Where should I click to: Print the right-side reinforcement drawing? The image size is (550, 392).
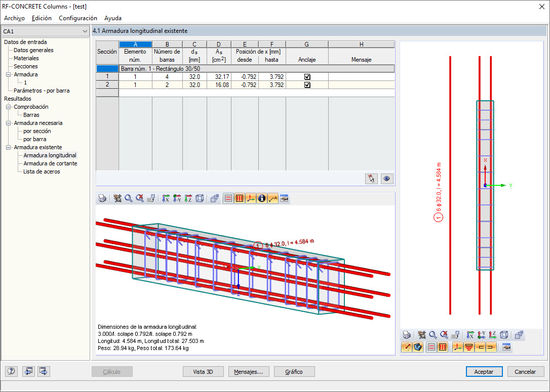[x=407, y=335]
